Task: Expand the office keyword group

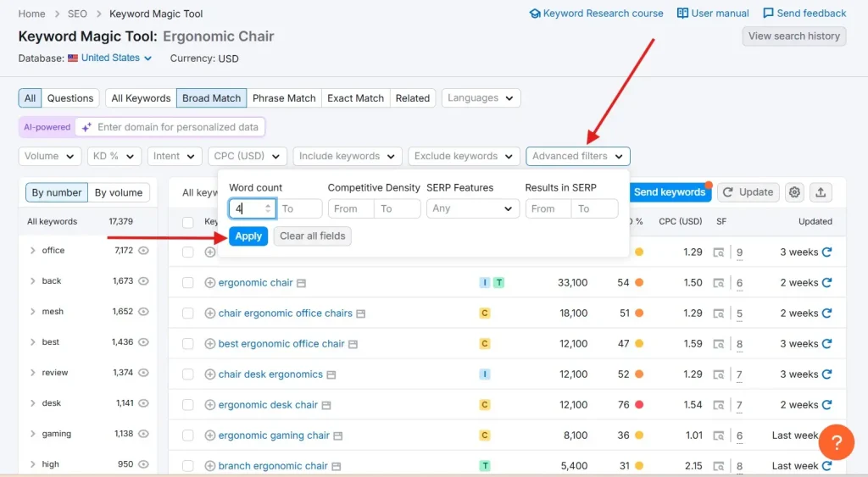Action: point(33,250)
